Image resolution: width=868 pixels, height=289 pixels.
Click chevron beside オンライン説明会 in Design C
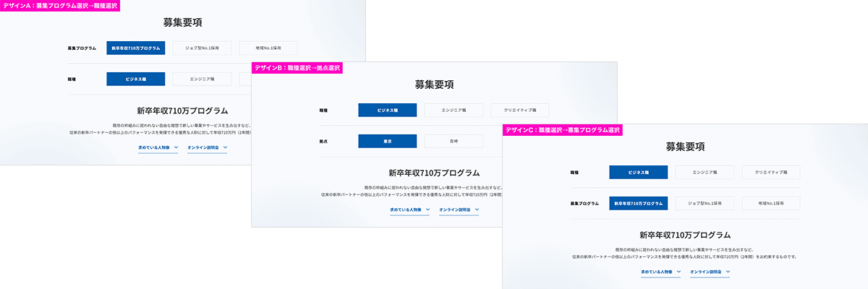[728, 272]
